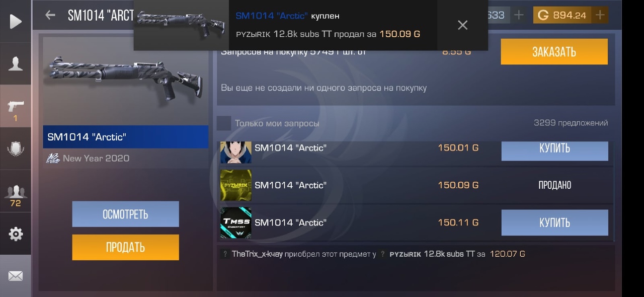Tap the play triangle icon in sidebar
Screen dimensions: 644x297
[16, 21]
